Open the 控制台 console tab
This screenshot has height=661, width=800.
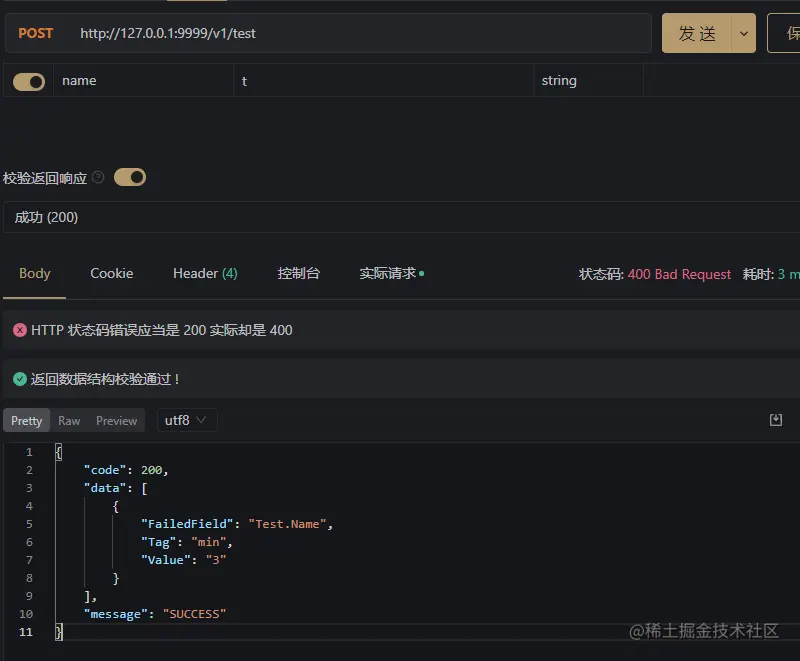tap(298, 273)
